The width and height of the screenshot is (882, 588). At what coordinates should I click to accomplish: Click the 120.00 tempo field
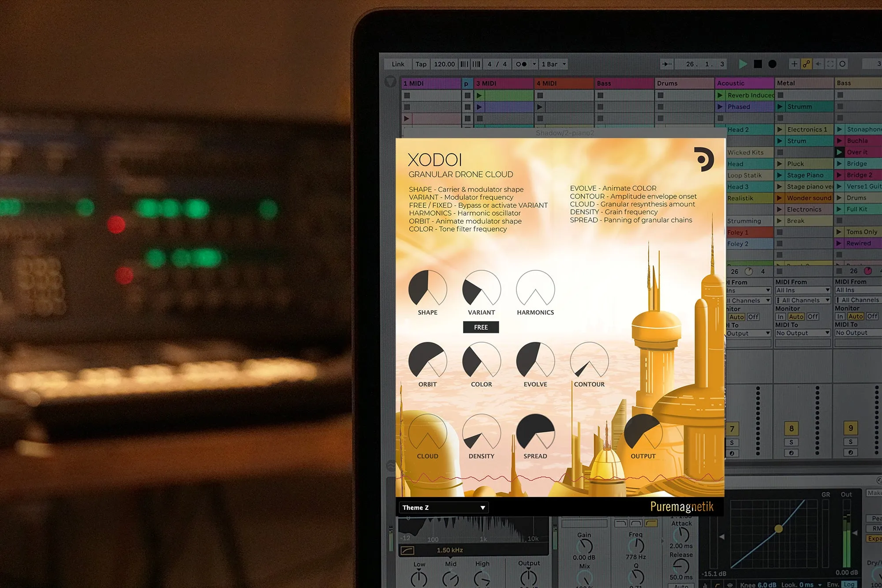pos(444,64)
